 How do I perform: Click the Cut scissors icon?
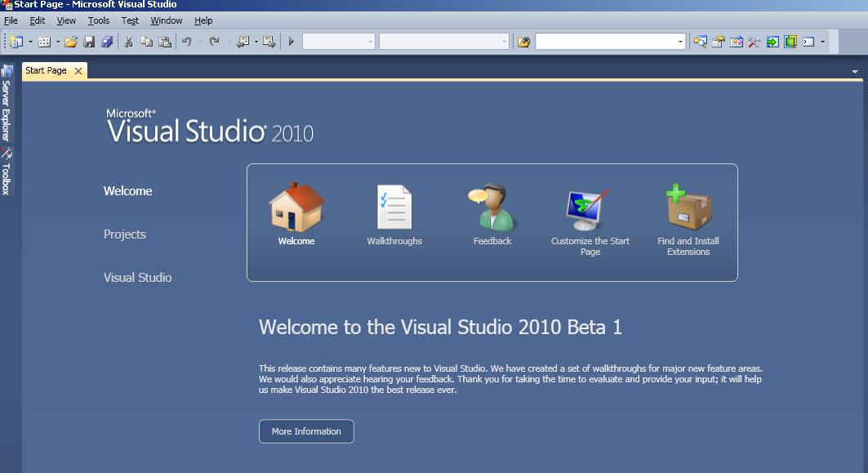tap(128, 42)
